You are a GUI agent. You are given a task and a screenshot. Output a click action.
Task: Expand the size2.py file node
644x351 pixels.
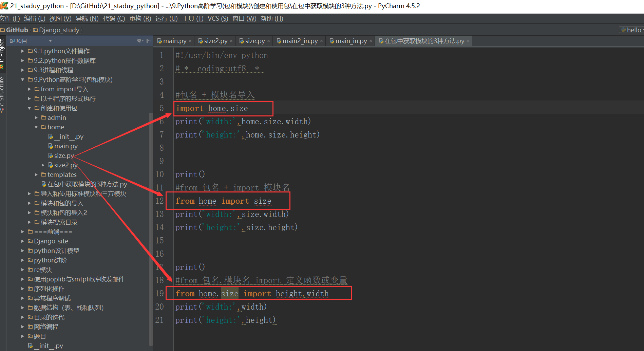(x=43, y=165)
